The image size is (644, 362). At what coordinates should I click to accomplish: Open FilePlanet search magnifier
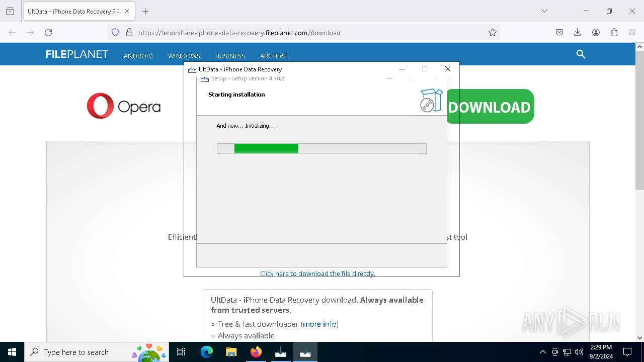click(x=581, y=54)
